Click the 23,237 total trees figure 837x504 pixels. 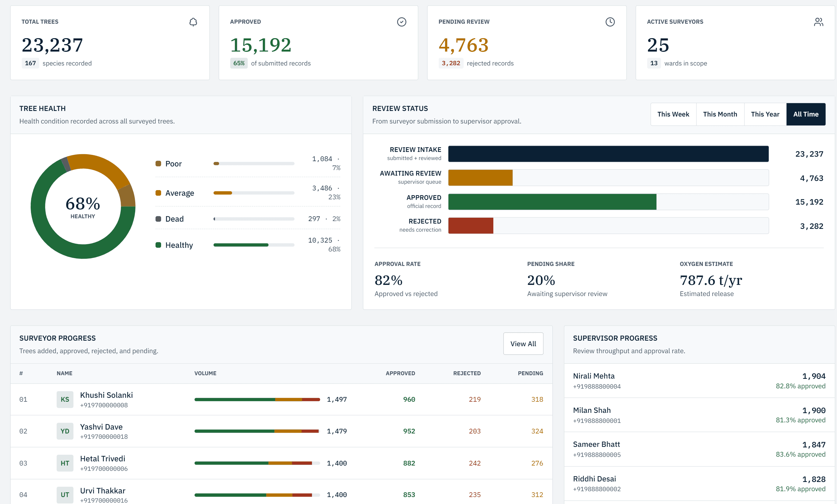pos(52,45)
